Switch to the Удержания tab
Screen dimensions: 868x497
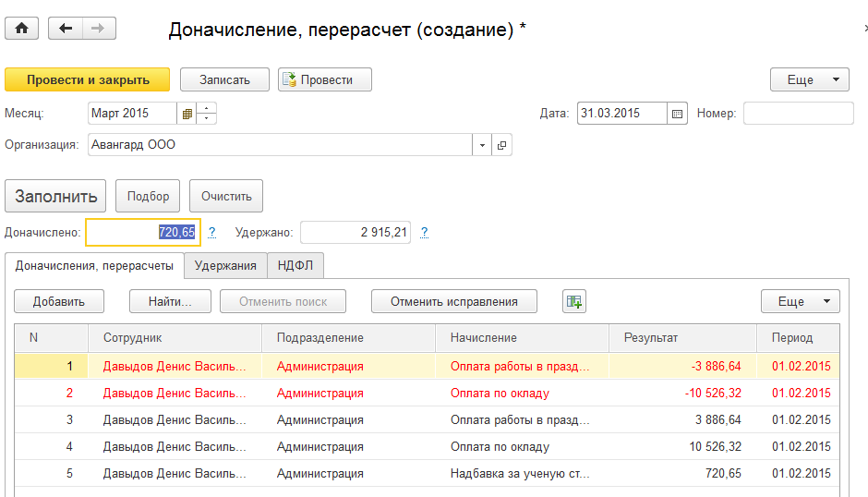(225, 266)
